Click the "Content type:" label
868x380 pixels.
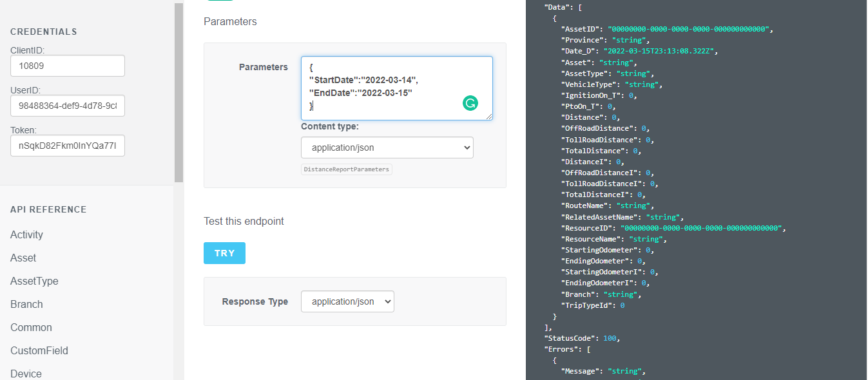click(x=330, y=126)
